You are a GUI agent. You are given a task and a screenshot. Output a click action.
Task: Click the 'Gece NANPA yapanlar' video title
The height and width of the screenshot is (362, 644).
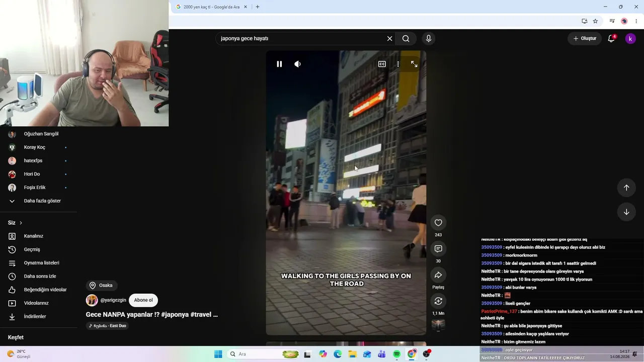point(151,314)
